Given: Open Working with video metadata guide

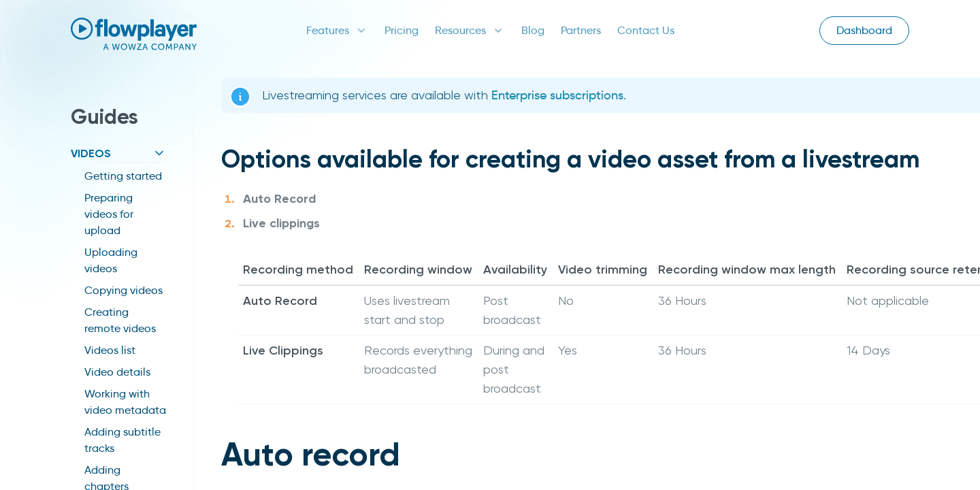Looking at the screenshot, I should tap(125, 402).
